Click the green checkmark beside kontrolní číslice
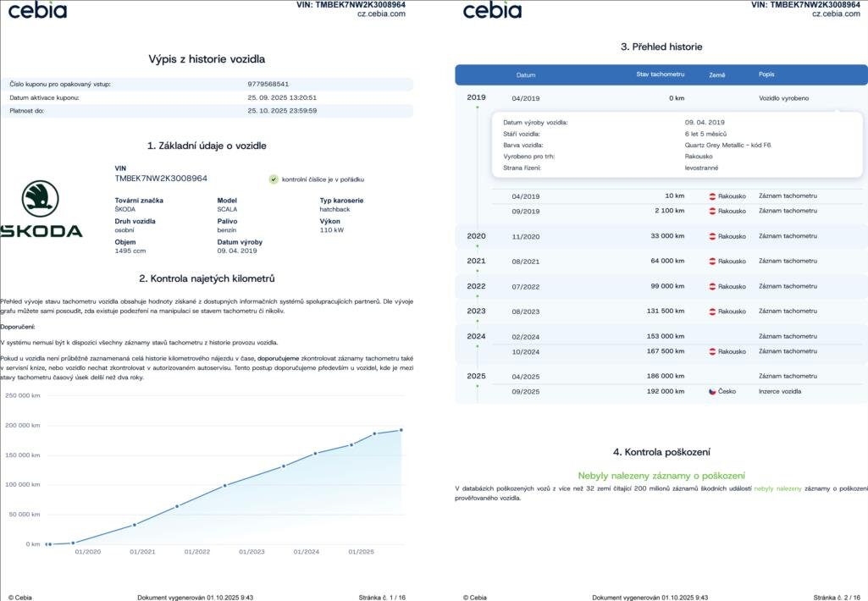This screenshot has width=868, height=601. pos(274,179)
